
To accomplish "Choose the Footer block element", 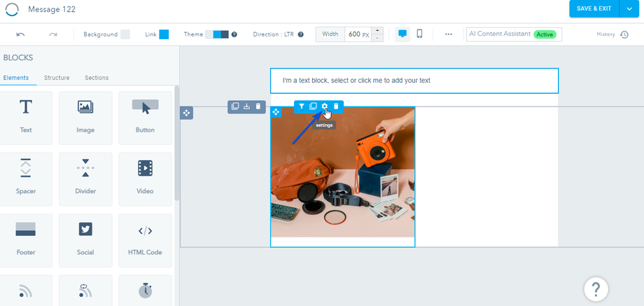I will point(25,240).
